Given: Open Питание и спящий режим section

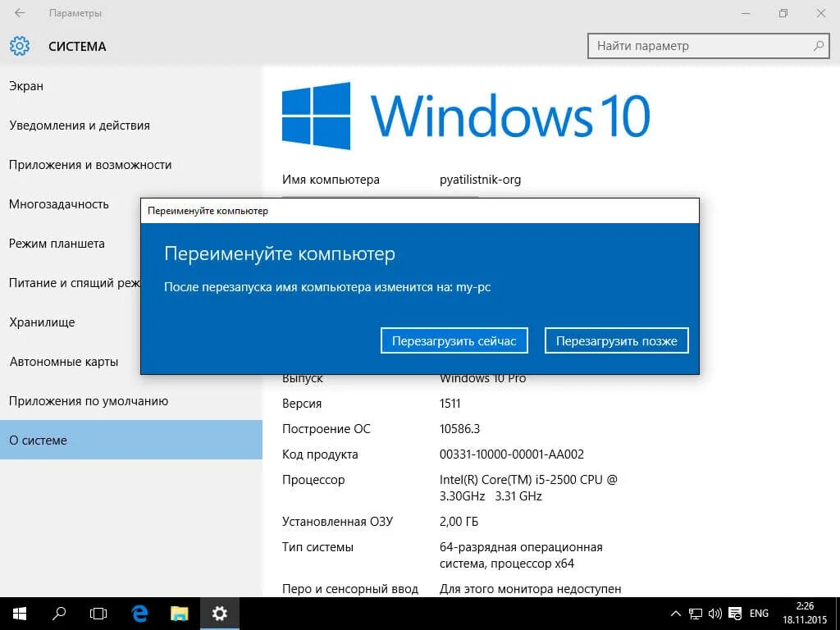Looking at the screenshot, I should [x=71, y=283].
